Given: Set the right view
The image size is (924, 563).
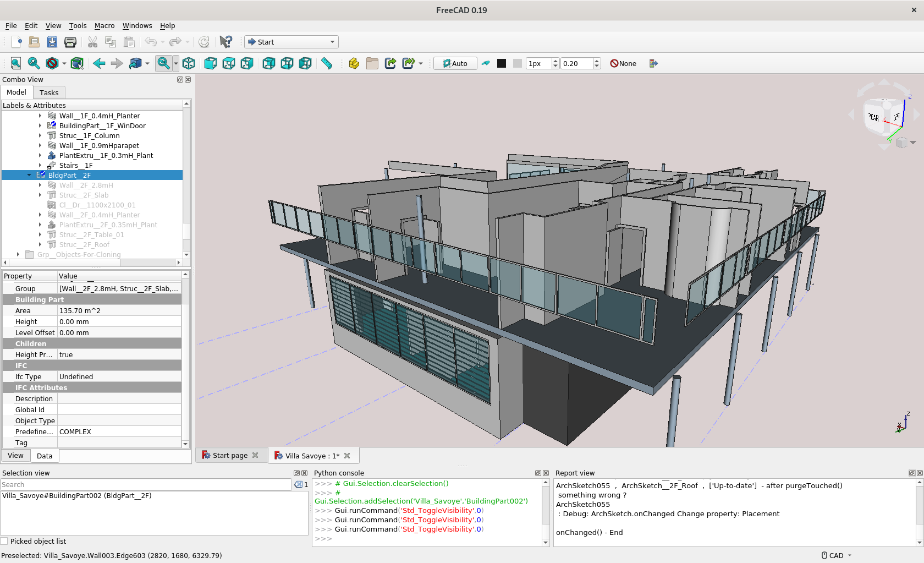Looking at the screenshot, I should tap(247, 63).
